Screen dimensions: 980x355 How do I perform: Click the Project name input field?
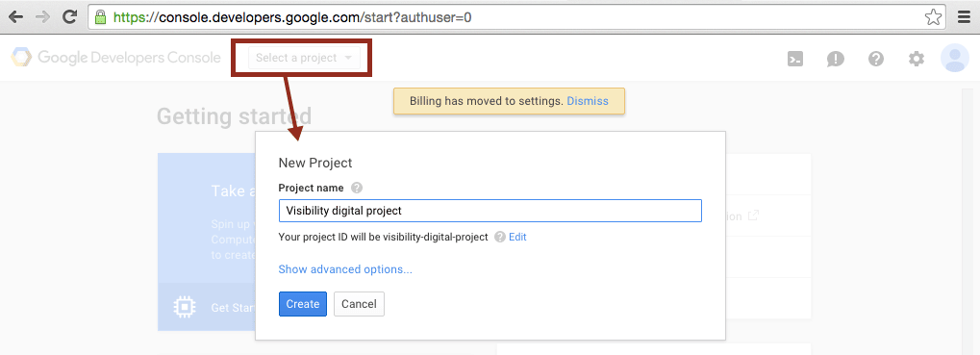490,211
